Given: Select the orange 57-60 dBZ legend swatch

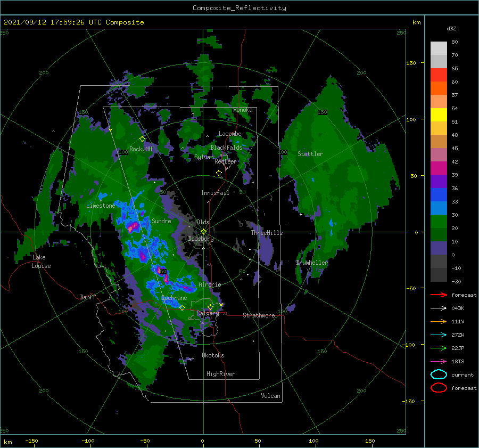Looking at the screenshot, I should pyautogui.click(x=439, y=88).
